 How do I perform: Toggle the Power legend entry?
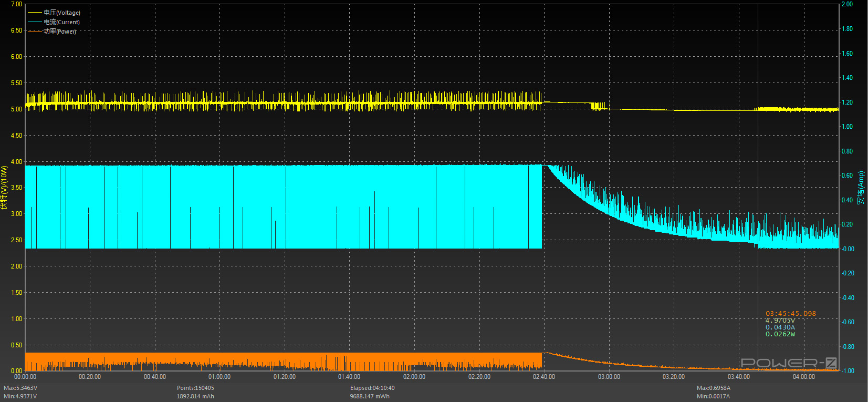click(59, 32)
